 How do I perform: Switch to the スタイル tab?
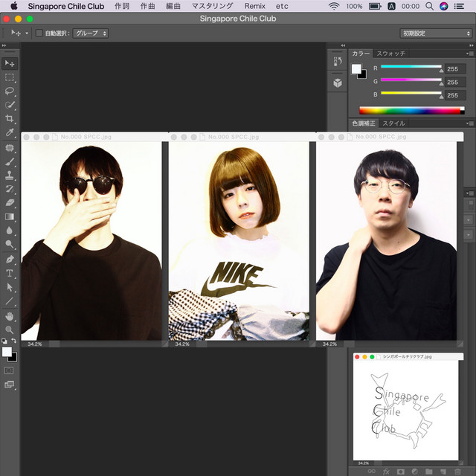393,123
